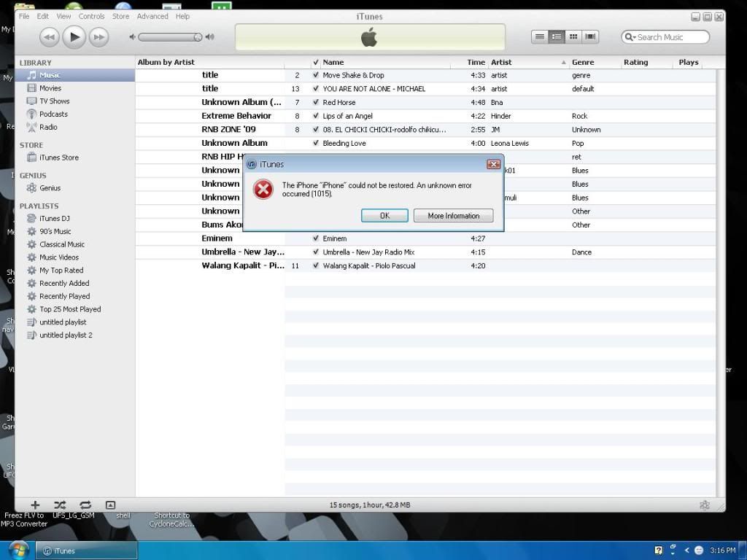
Task: Uncheck the Eminem song checkbox
Action: (x=315, y=238)
